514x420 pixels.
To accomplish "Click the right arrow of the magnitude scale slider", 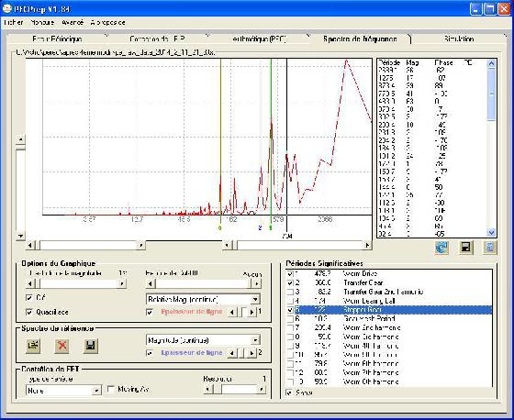I will click(x=122, y=283).
